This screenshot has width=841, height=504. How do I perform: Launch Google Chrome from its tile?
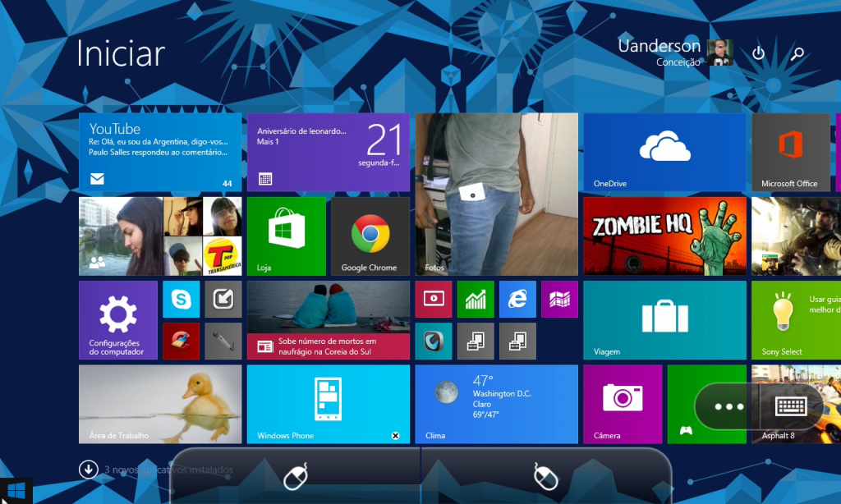point(370,236)
